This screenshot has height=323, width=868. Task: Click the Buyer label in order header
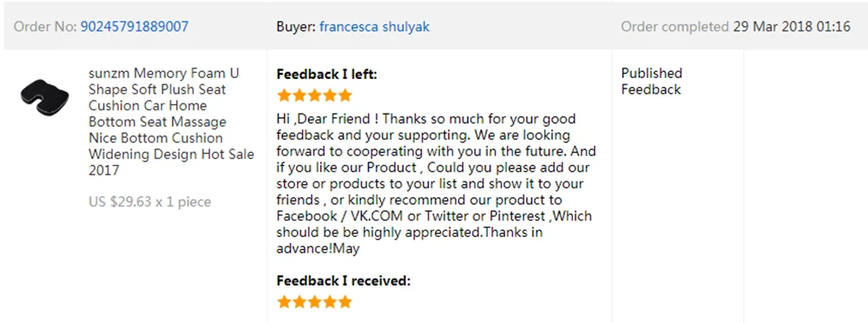296,27
